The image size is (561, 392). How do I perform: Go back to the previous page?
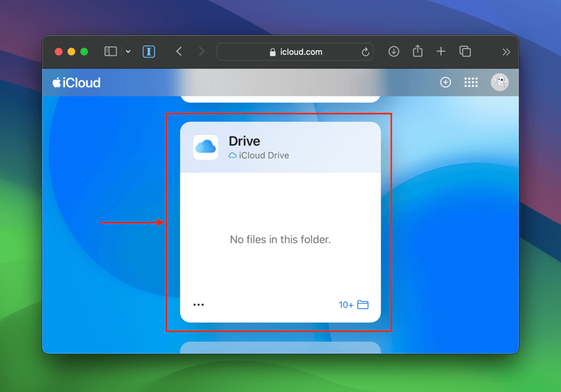coord(179,51)
